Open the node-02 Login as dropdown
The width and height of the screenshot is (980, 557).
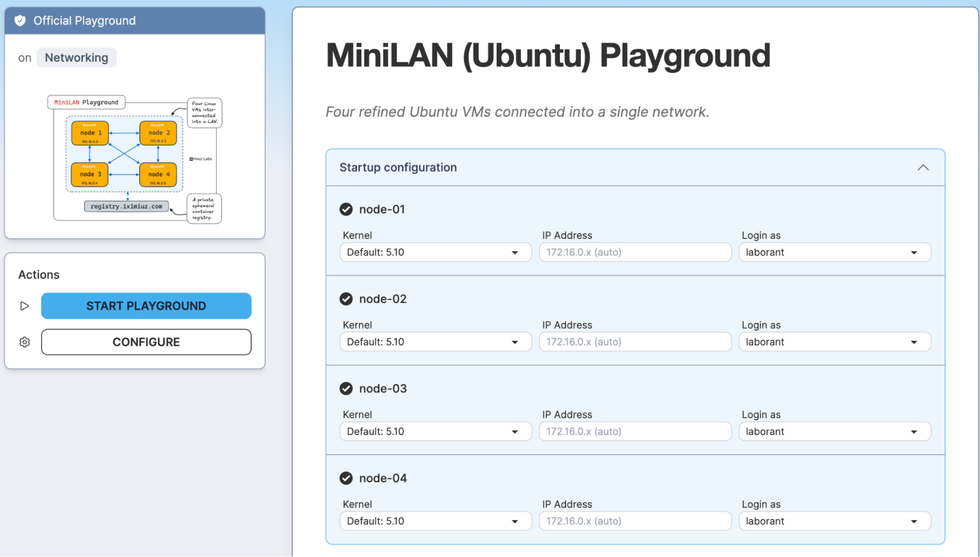[x=834, y=342]
